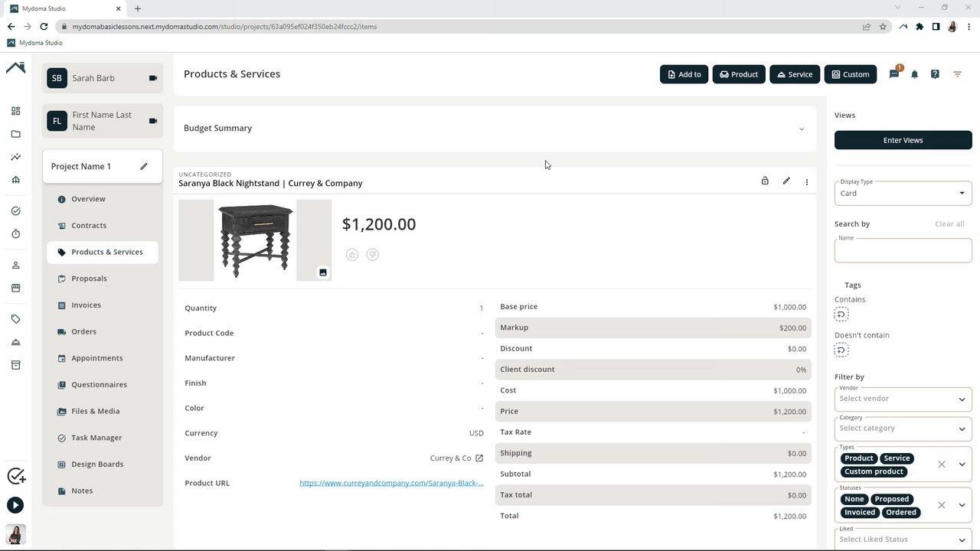This screenshot has height=551, width=980.
Task: Open the chat messages icon in header
Action: pyautogui.click(x=893, y=74)
